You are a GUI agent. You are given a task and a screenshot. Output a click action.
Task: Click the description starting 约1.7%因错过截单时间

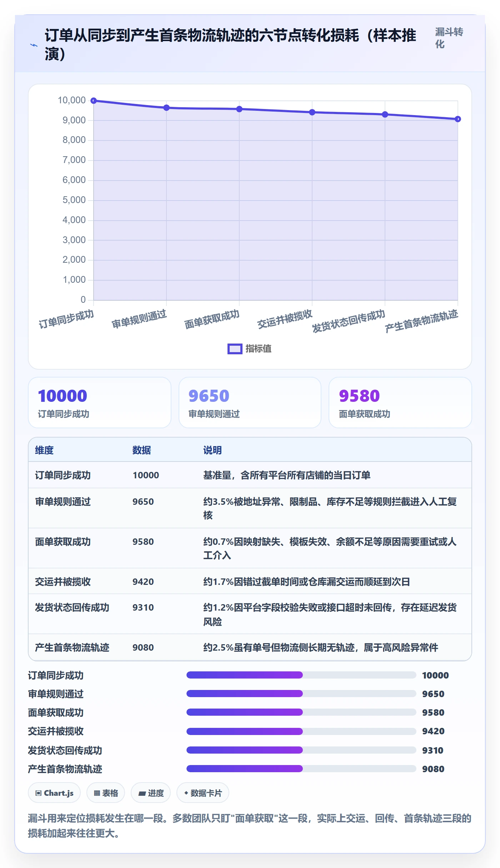[306, 582]
